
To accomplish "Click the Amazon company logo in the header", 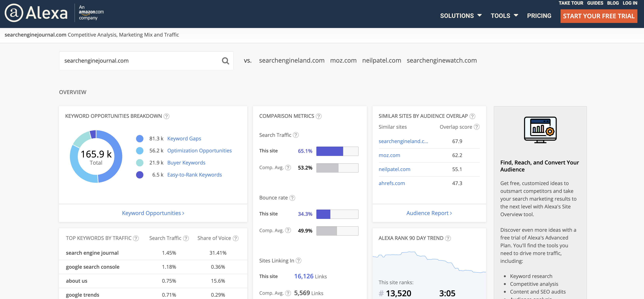I will (91, 12).
